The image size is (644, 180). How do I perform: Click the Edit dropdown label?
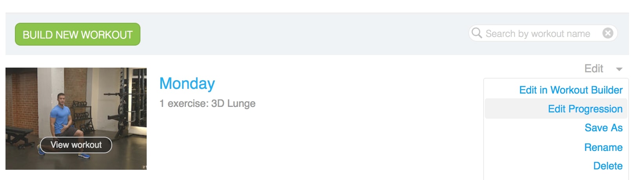[x=593, y=69]
